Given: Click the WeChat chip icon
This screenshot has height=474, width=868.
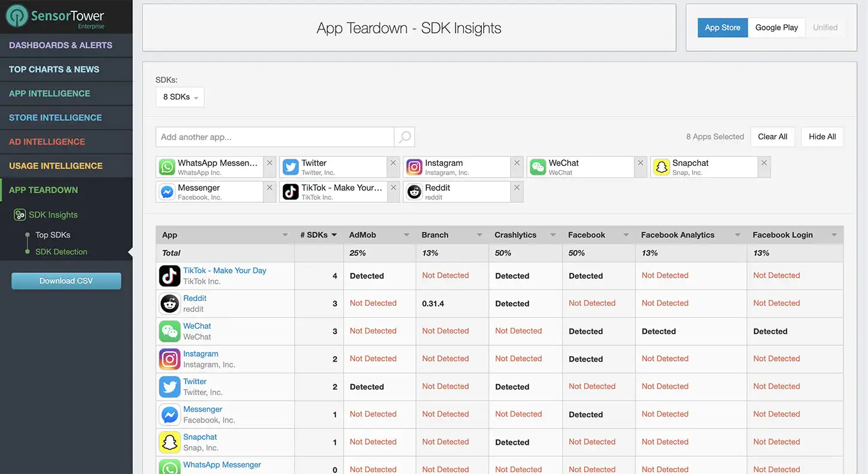Looking at the screenshot, I should coord(538,167).
